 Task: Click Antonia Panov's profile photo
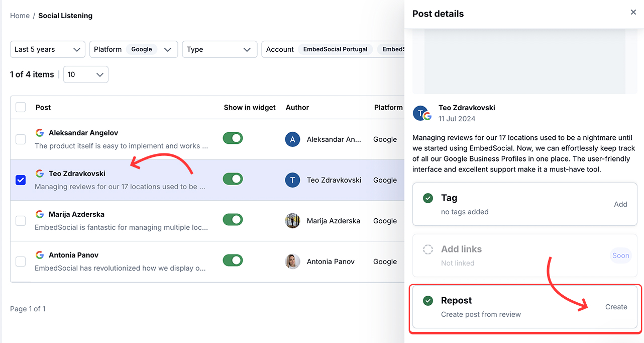click(292, 262)
